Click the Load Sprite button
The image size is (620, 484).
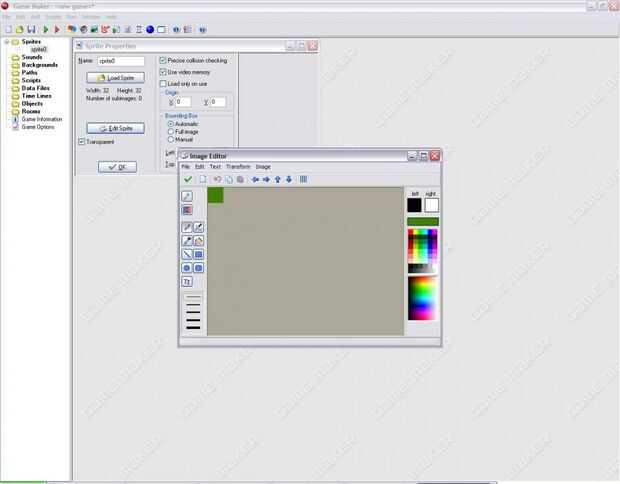(115, 78)
